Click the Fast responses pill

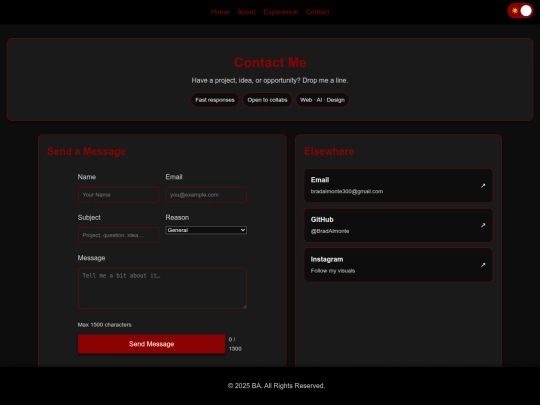point(215,100)
